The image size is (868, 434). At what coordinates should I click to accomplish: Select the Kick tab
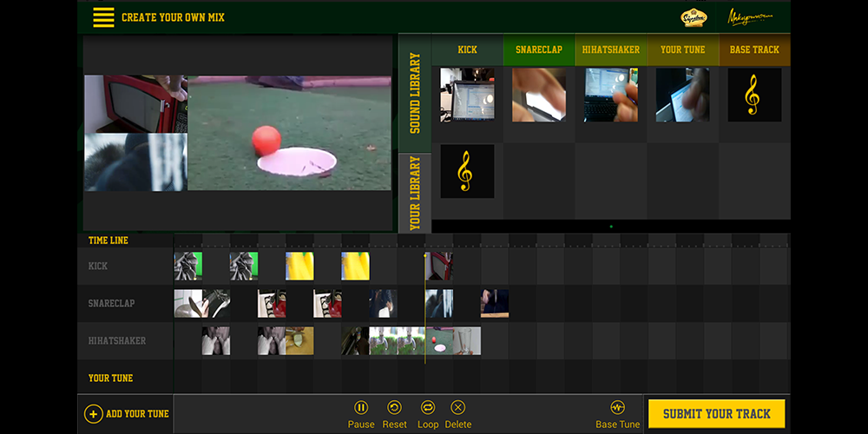pos(467,49)
